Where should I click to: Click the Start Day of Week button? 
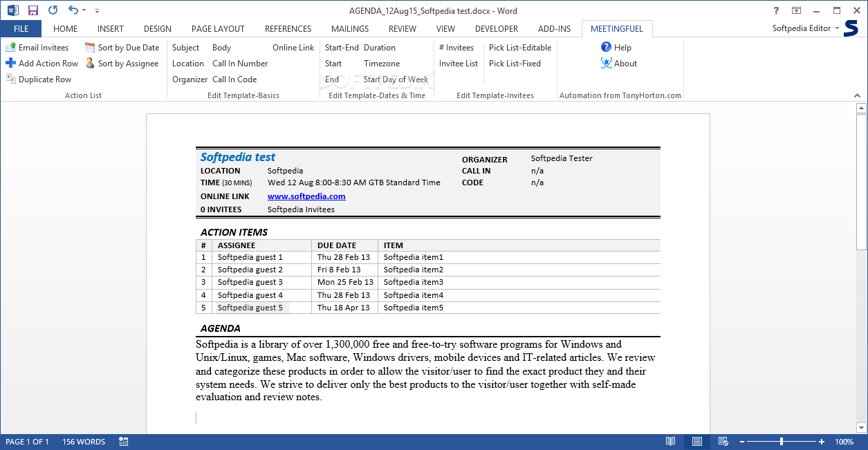396,79
